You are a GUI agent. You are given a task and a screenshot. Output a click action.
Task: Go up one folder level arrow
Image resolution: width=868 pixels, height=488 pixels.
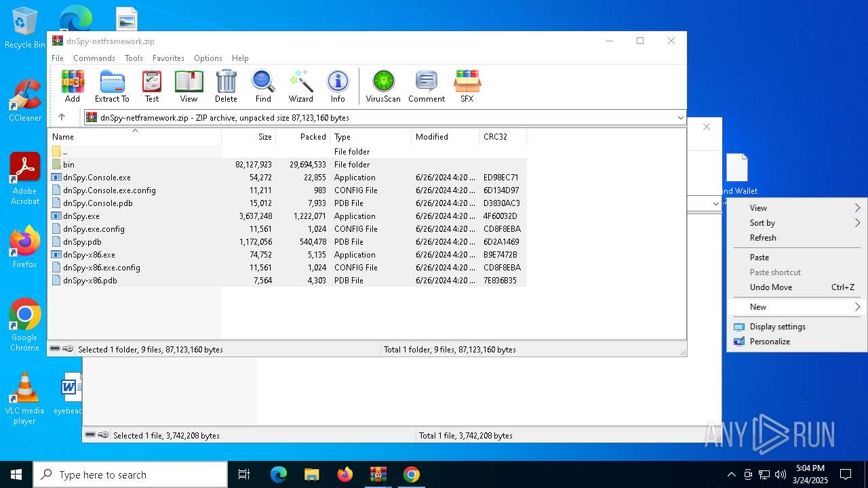tap(62, 117)
